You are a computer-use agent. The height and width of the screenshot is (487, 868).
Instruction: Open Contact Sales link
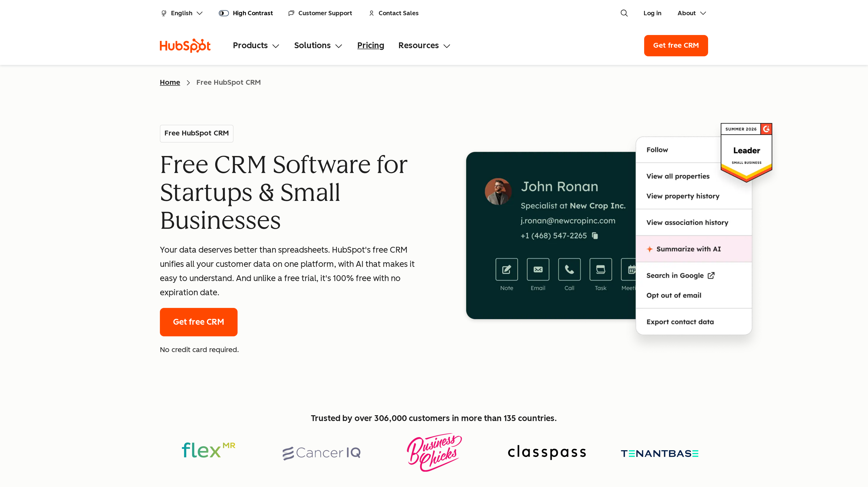[x=394, y=13]
